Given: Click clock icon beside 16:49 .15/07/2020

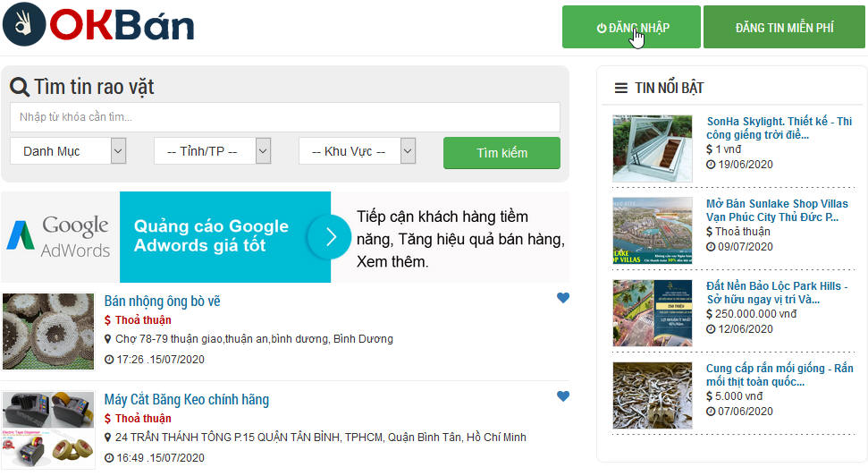Looking at the screenshot, I should [109, 458].
